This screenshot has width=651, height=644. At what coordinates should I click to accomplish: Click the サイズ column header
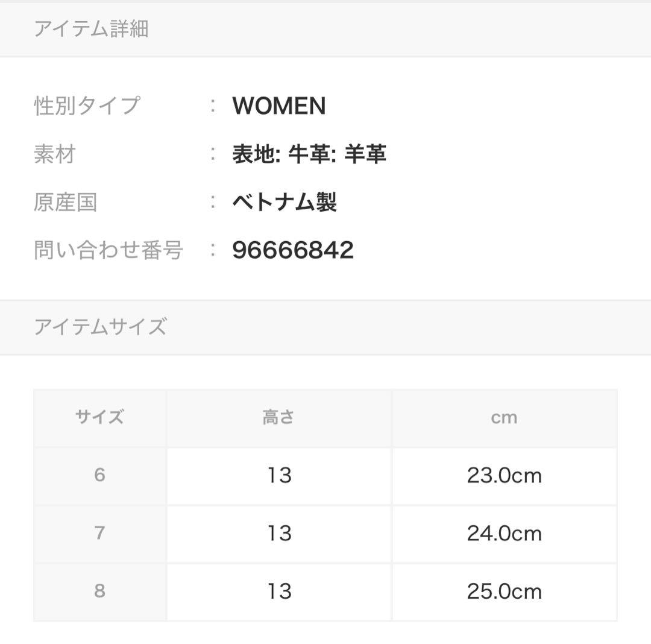tap(99, 417)
